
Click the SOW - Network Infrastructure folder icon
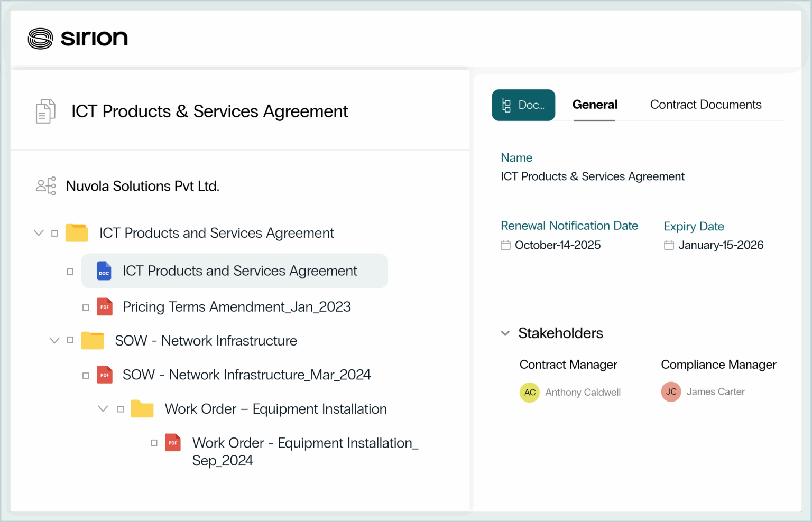(93, 341)
